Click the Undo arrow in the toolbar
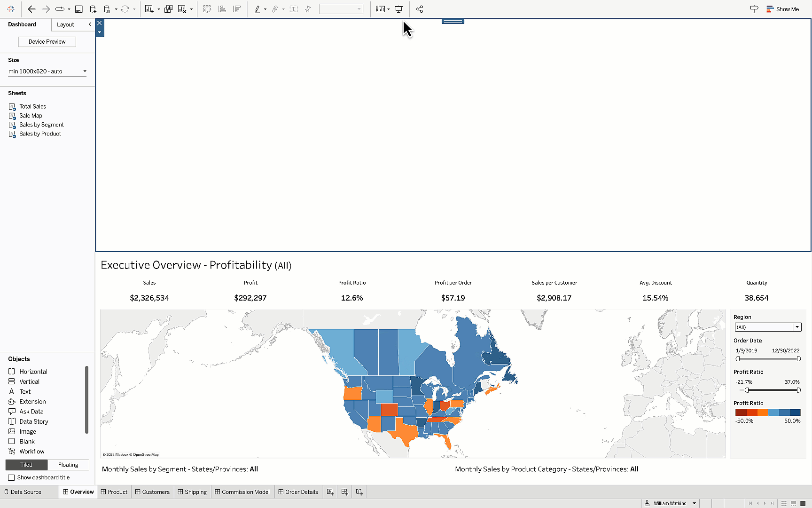Screen dimensions: 812x508 [31, 9]
